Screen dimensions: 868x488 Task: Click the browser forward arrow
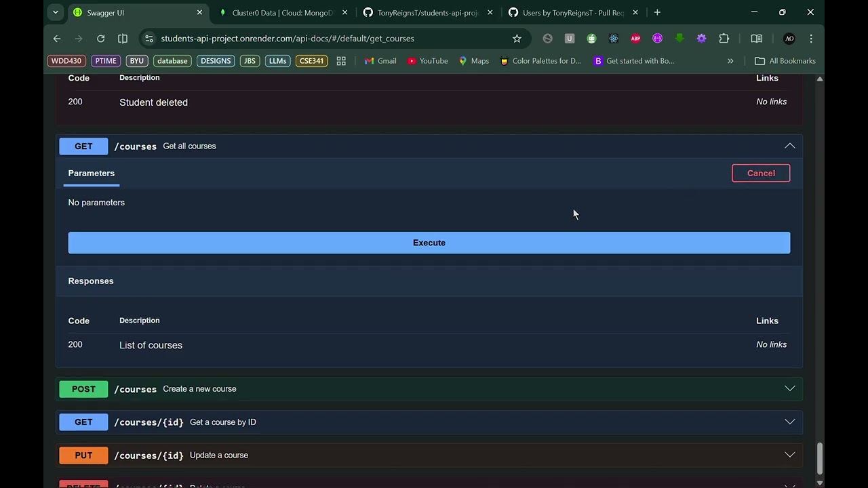79,39
